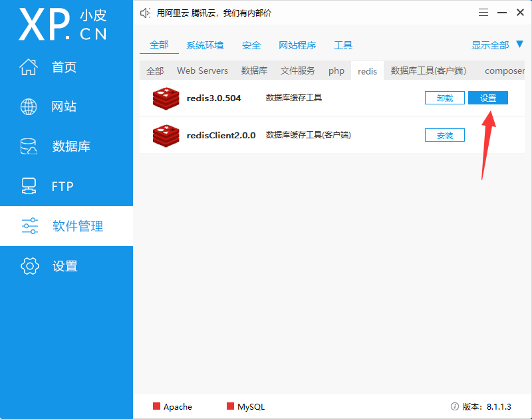Select 软件管理 in the sidebar
Viewport: 532px width, 419px height.
click(x=66, y=226)
